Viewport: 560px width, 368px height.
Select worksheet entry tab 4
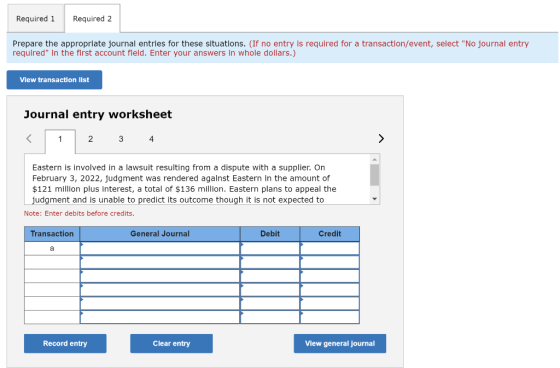pos(151,139)
